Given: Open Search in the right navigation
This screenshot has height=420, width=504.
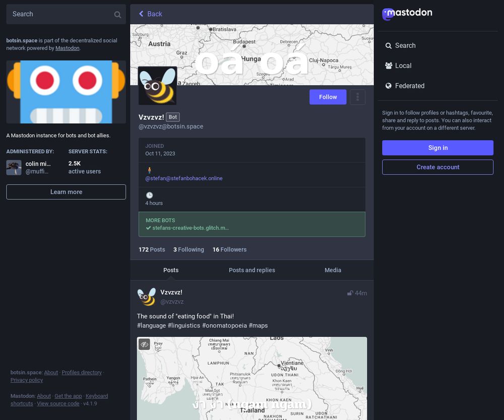Looking at the screenshot, I should click(401, 46).
